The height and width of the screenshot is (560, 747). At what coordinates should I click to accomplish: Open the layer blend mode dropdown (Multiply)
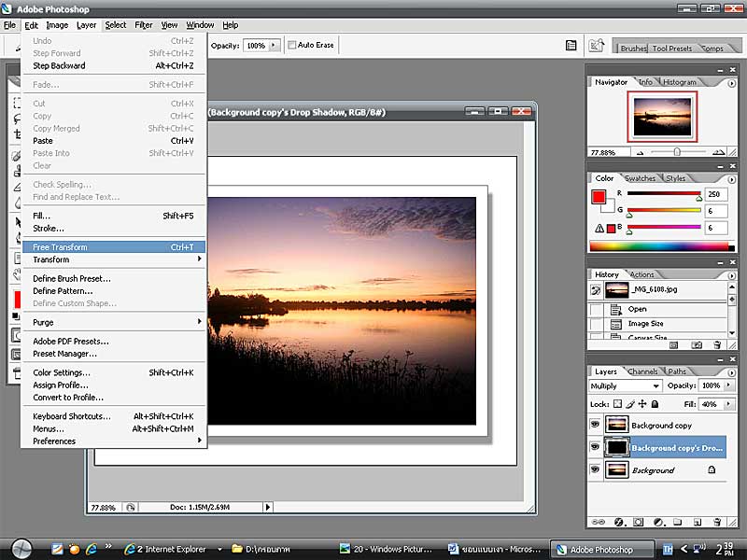(625, 385)
